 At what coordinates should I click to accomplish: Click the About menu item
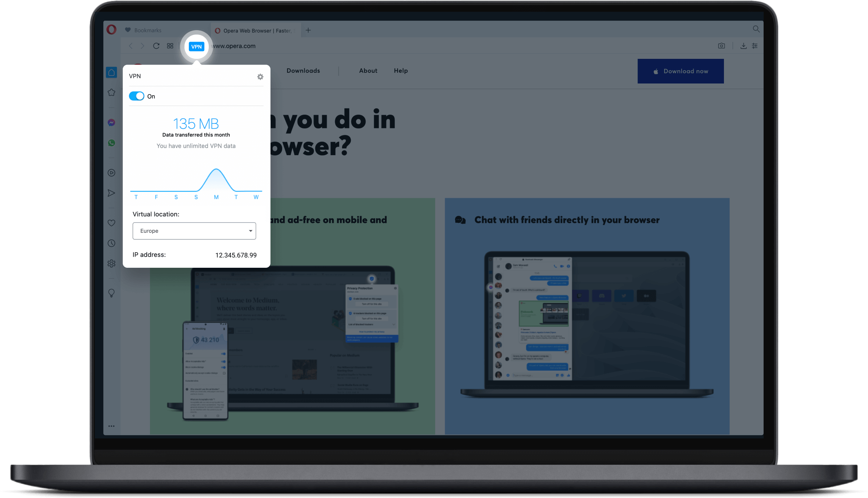[368, 71]
